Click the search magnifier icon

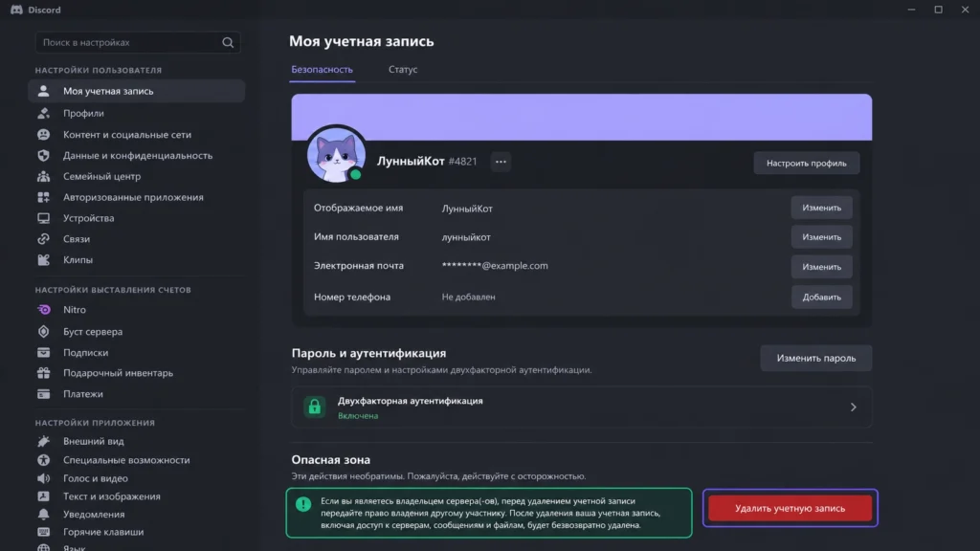[228, 42]
